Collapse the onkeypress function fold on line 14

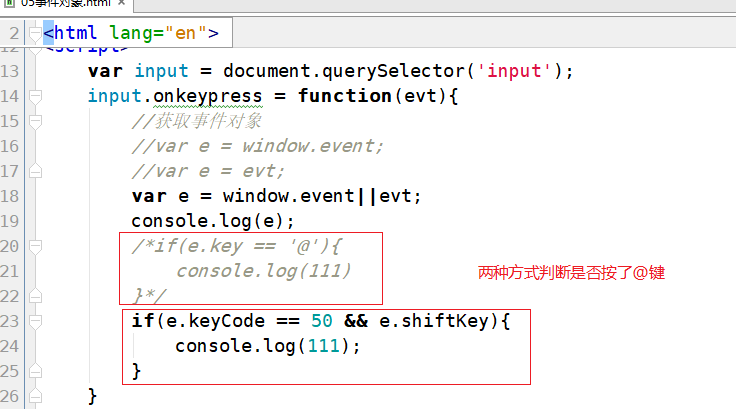point(35,96)
